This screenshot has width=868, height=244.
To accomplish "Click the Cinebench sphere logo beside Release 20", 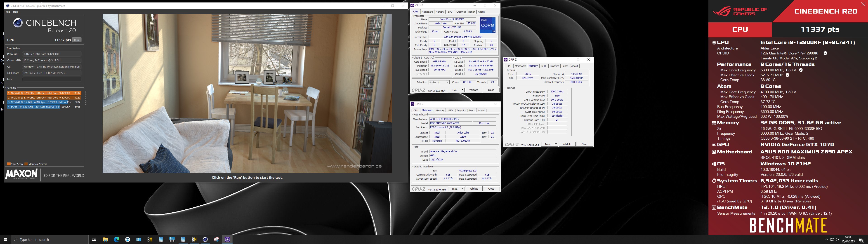I will (18, 23).
